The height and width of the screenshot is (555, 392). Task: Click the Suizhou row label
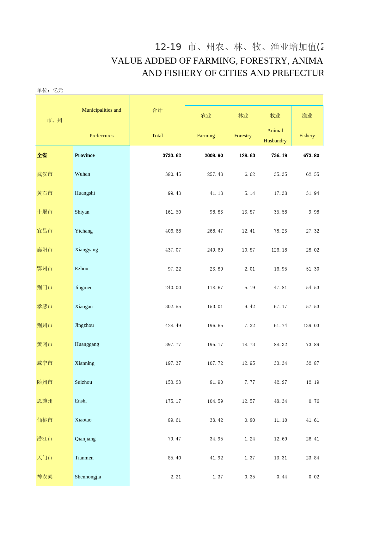[83, 382]
